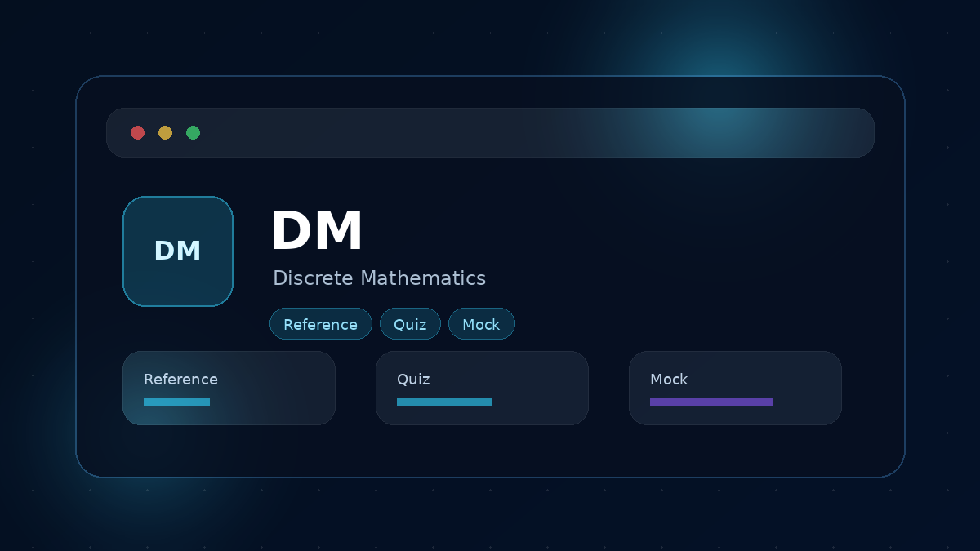Screen dimensions: 980x551
Task: Click the red window close dot
Action: pyautogui.click(x=137, y=132)
